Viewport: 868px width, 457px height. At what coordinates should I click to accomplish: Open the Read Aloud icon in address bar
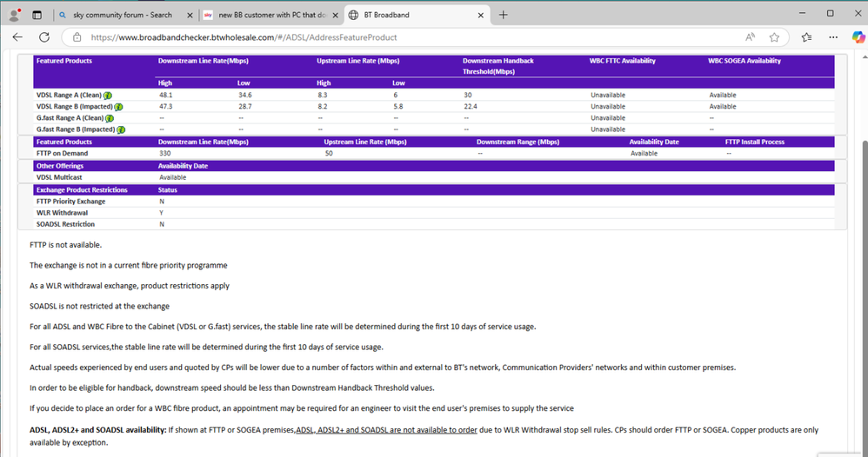[x=750, y=37]
